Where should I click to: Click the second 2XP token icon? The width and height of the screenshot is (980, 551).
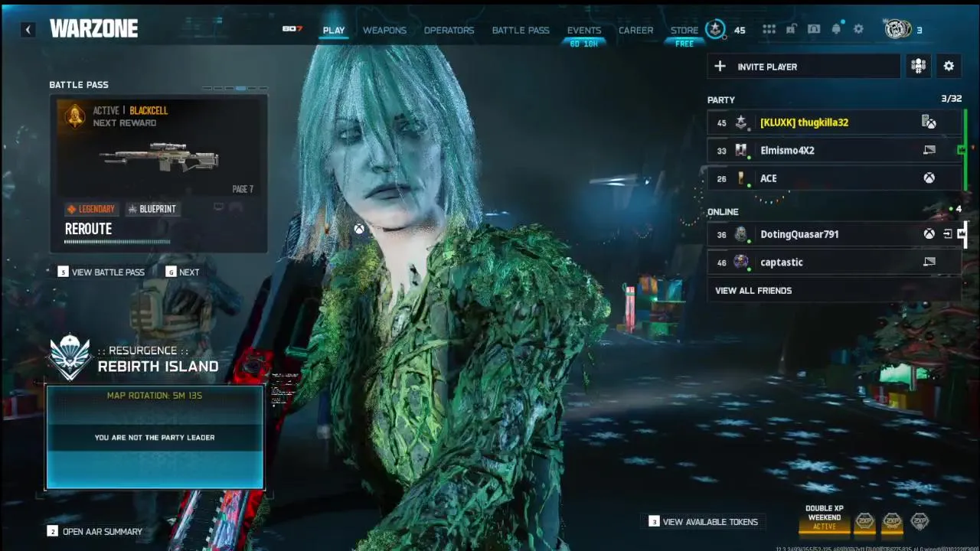tap(892, 521)
